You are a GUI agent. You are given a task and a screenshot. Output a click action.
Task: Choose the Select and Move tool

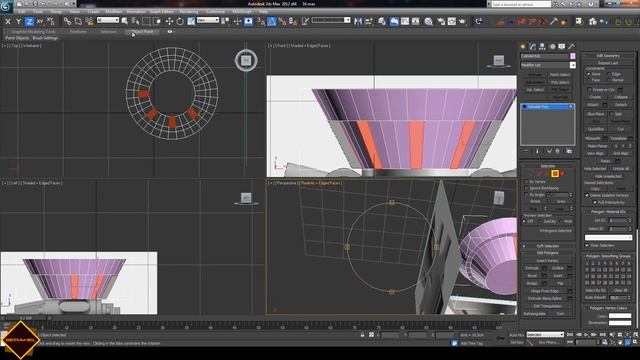point(169,21)
